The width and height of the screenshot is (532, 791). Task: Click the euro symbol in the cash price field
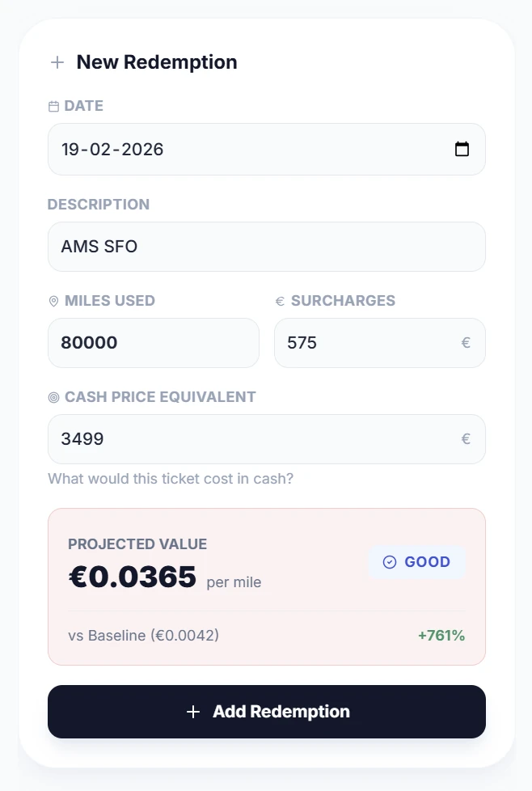(x=465, y=438)
